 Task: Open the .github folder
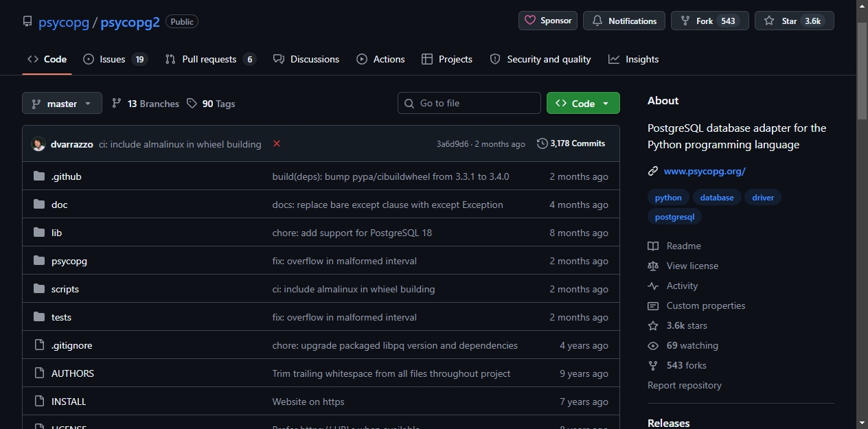(67, 176)
